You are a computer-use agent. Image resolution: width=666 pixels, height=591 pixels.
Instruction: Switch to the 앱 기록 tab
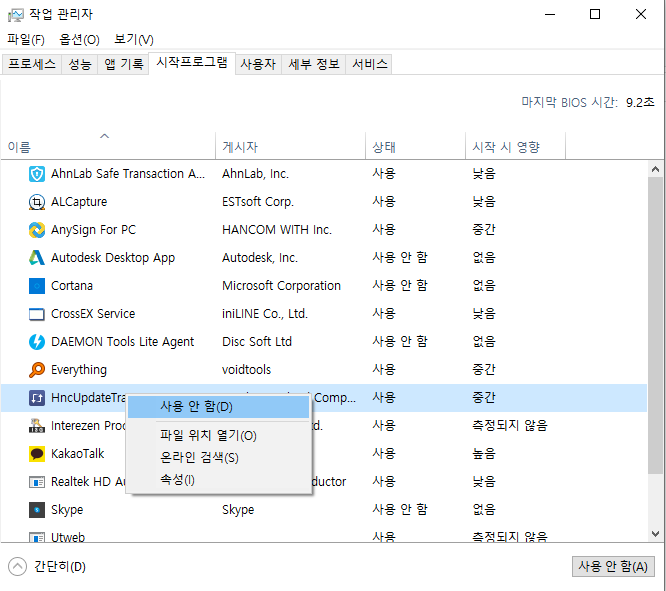click(124, 64)
